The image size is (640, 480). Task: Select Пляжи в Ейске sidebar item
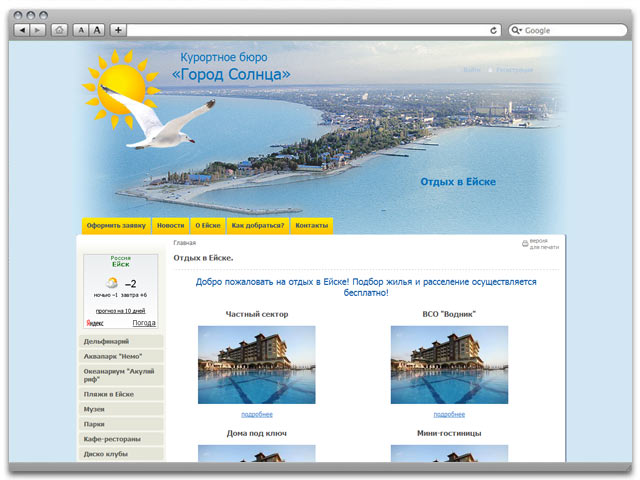point(121,394)
